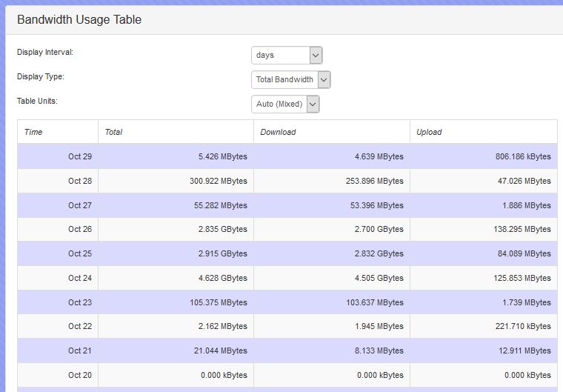
Task: Click the Upload column header
Action: tap(483, 132)
